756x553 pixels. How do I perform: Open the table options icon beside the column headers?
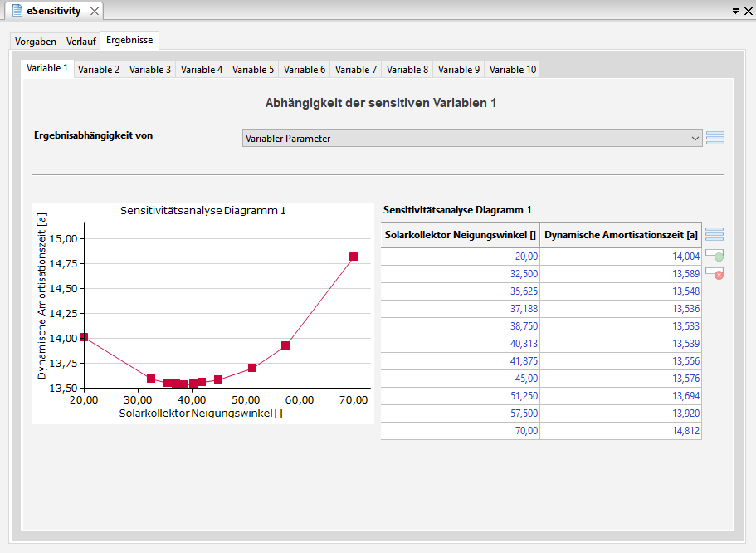pos(715,234)
